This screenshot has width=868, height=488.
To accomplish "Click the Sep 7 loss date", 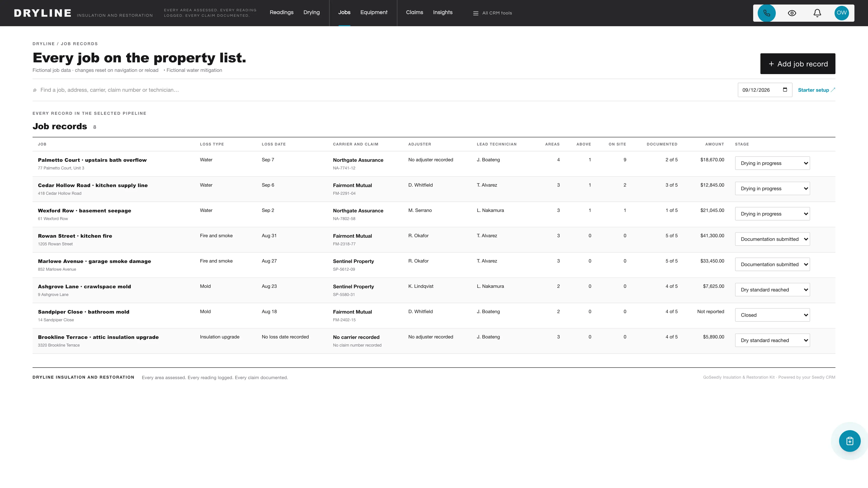I will pos(268,160).
